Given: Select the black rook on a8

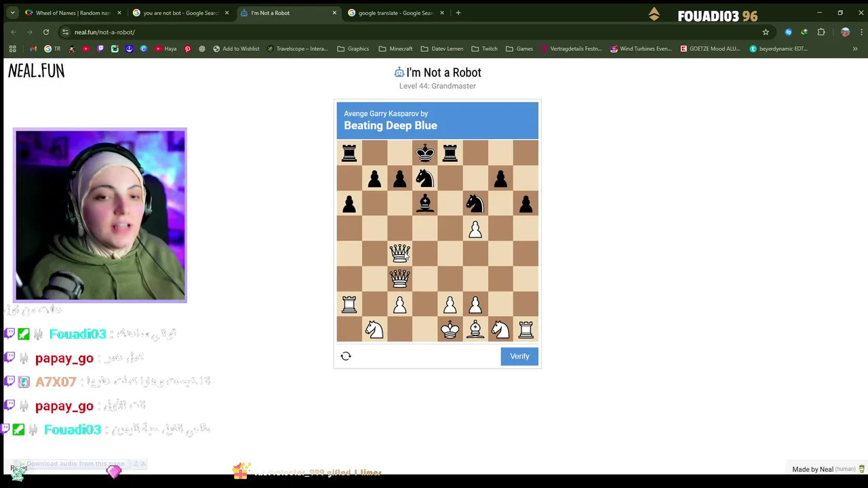Looking at the screenshot, I should (x=349, y=153).
